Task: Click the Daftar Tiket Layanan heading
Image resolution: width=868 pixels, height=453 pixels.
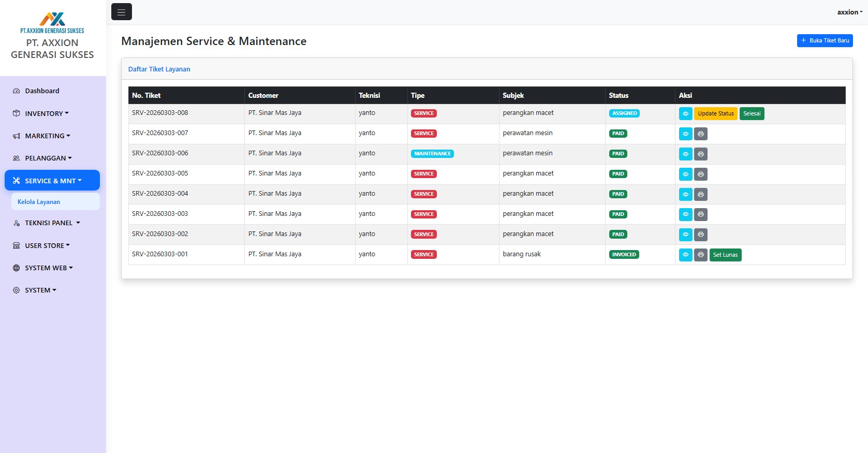Action: coord(159,69)
